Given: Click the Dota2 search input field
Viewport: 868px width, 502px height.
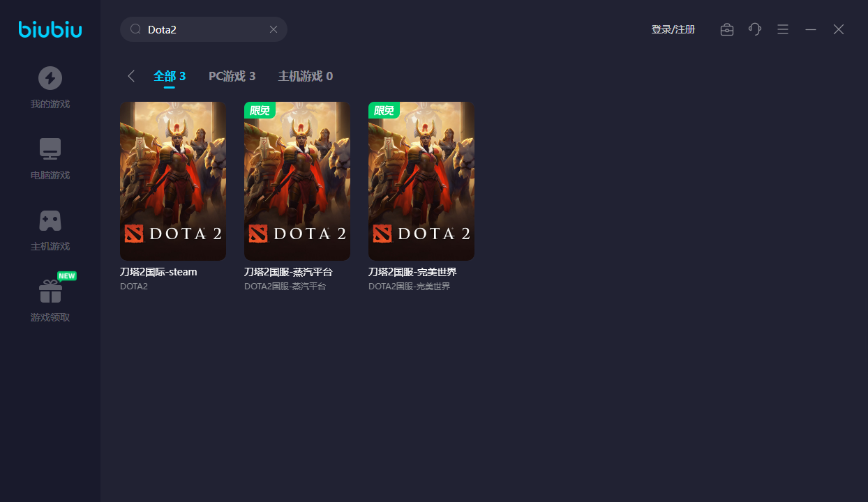Looking at the screenshot, I should pos(202,29).
